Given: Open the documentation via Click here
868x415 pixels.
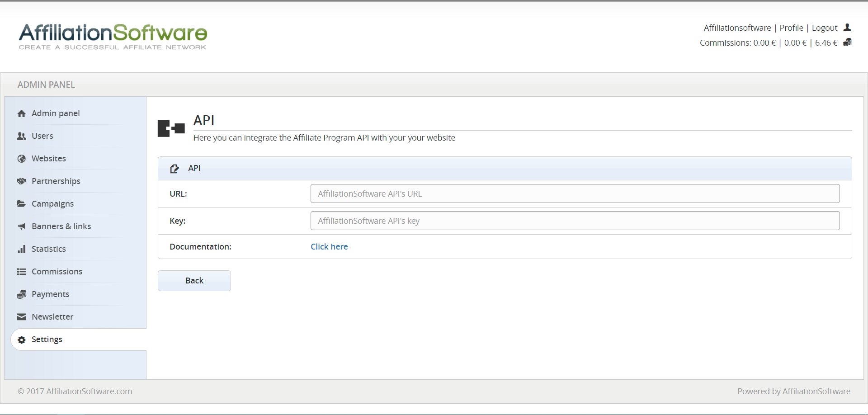Looking at the screenshot, I should [329, 247].
